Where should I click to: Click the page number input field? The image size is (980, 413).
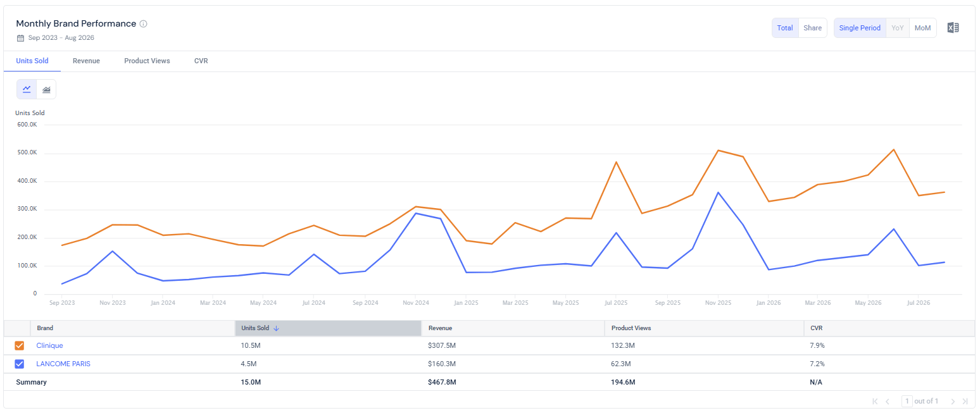tap(907, 401)
